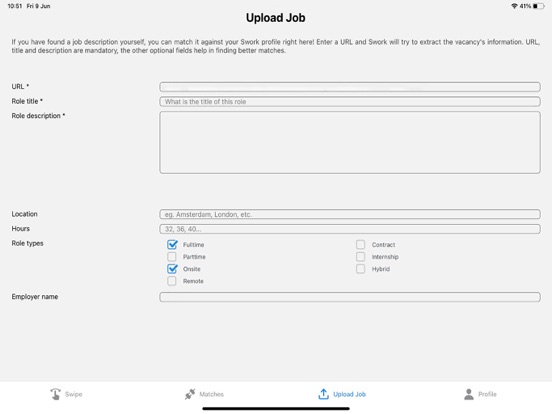
Task: Tap the Parttime label text
Action: [194, 257]
